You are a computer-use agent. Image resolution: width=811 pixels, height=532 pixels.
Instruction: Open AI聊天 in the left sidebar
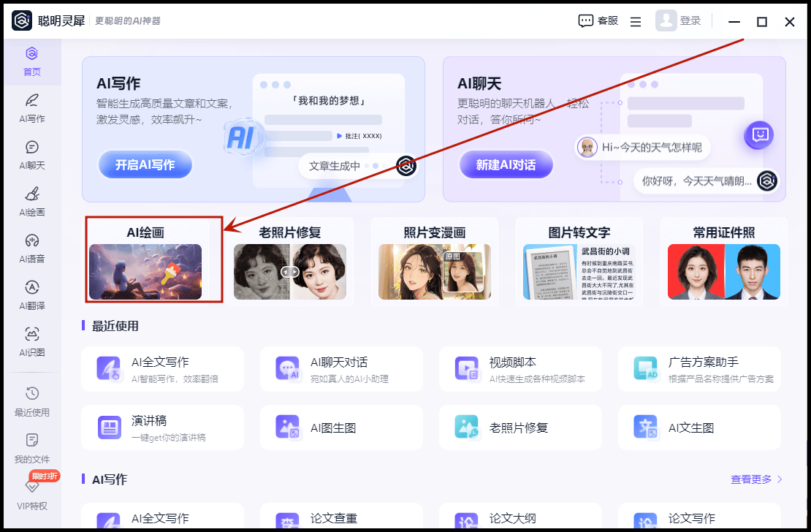(31, 155)
